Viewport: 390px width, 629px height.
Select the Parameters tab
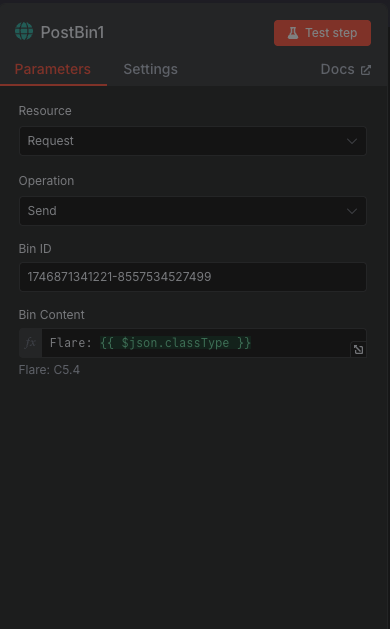point(53,69)
